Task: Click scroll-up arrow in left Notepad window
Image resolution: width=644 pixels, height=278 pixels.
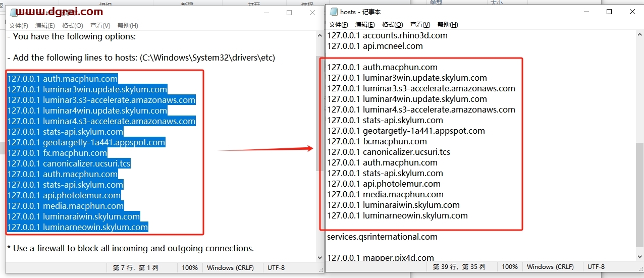Action: (x=319, y=36)
